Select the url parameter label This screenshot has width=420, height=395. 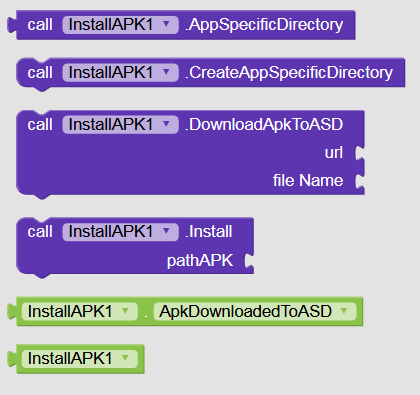334,153
